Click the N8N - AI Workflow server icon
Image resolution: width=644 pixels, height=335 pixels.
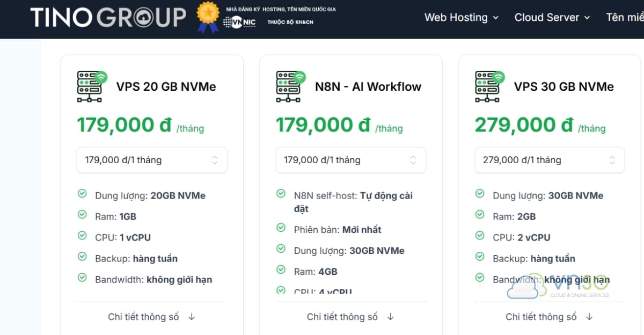[291, 86]
